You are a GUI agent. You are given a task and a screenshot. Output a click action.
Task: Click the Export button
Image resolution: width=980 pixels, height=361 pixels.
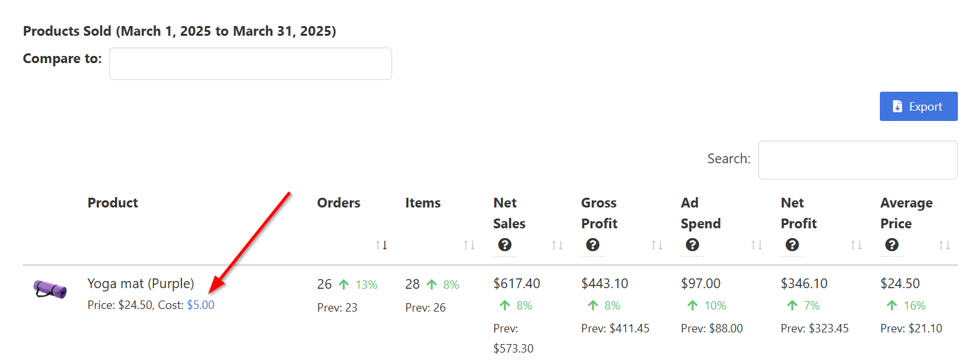point(918,106)
